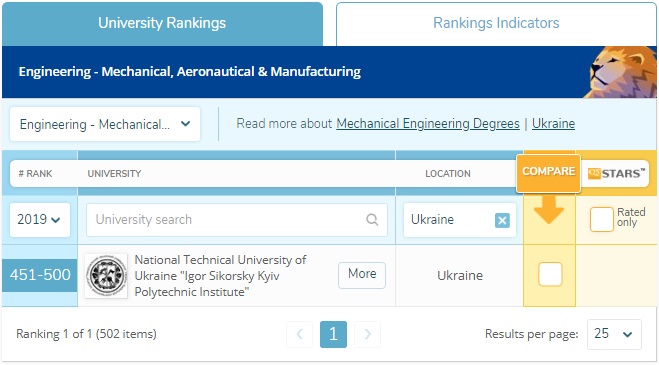The height and width of the screenshot is (365, 659).
Task: Select page 1 in pagination
Action: pos(333,334)
